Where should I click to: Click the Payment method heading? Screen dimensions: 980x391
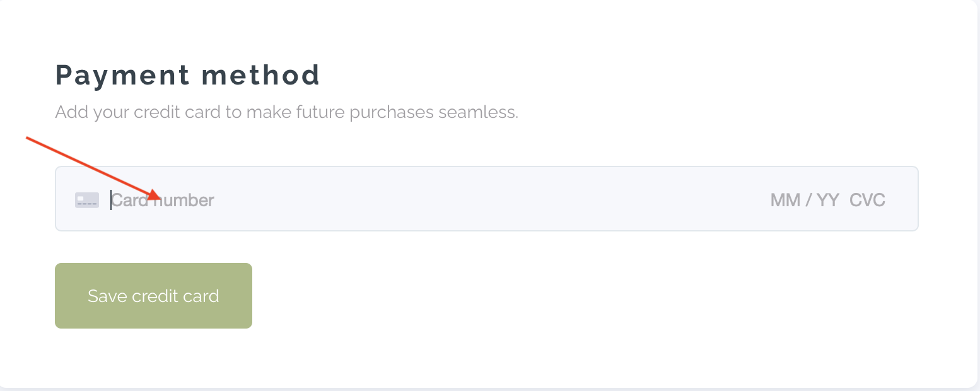188,75
